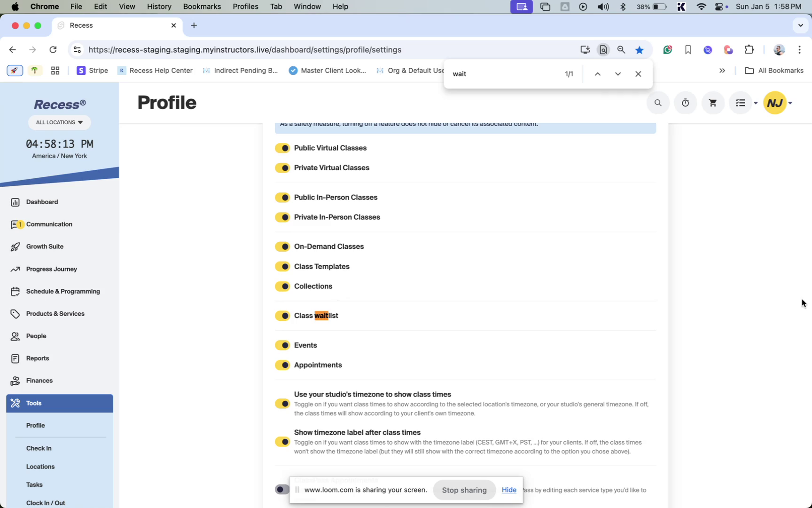This screenshot has height=508, width=812.
Task: Toggle Private Virtual Classes switch
Action: tap(282, 168)
